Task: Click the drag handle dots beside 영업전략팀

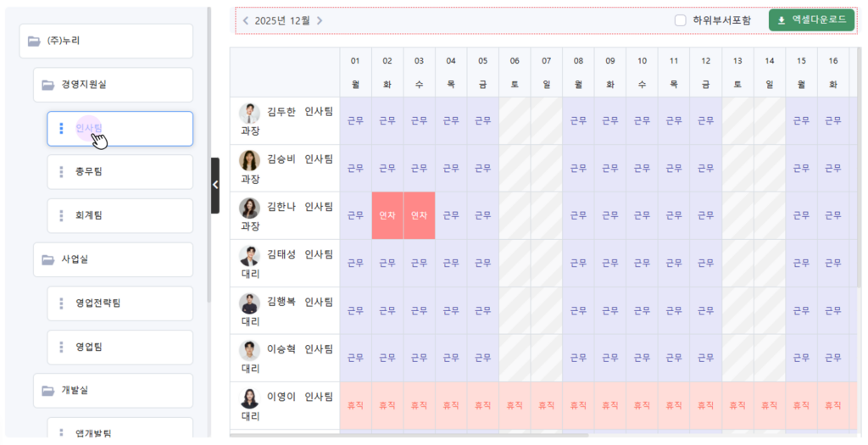Action: click(61, 303)
